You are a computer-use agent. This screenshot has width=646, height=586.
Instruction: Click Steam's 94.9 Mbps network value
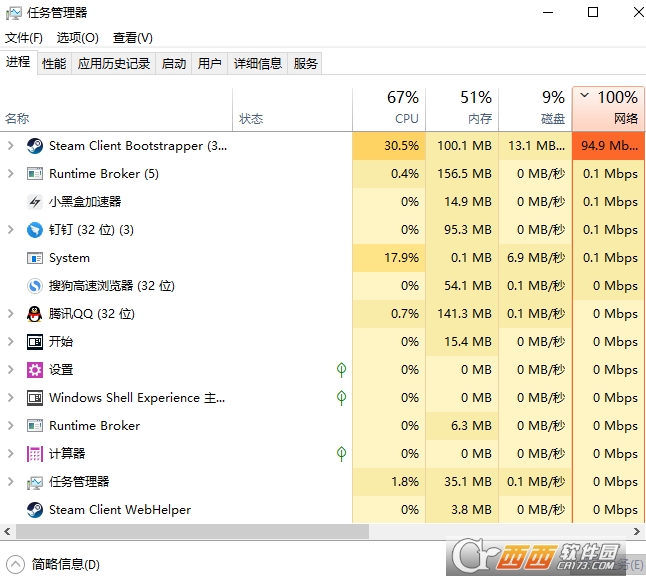609,145
